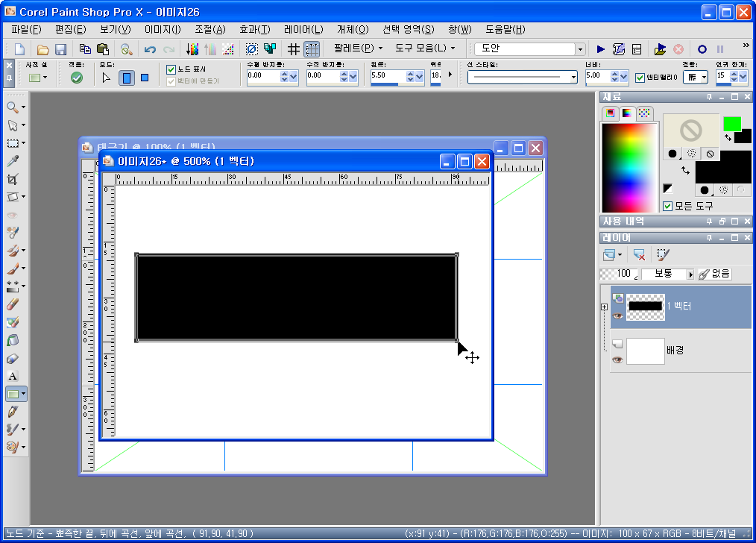Click the Paste clipboard icon

point(103,49)
